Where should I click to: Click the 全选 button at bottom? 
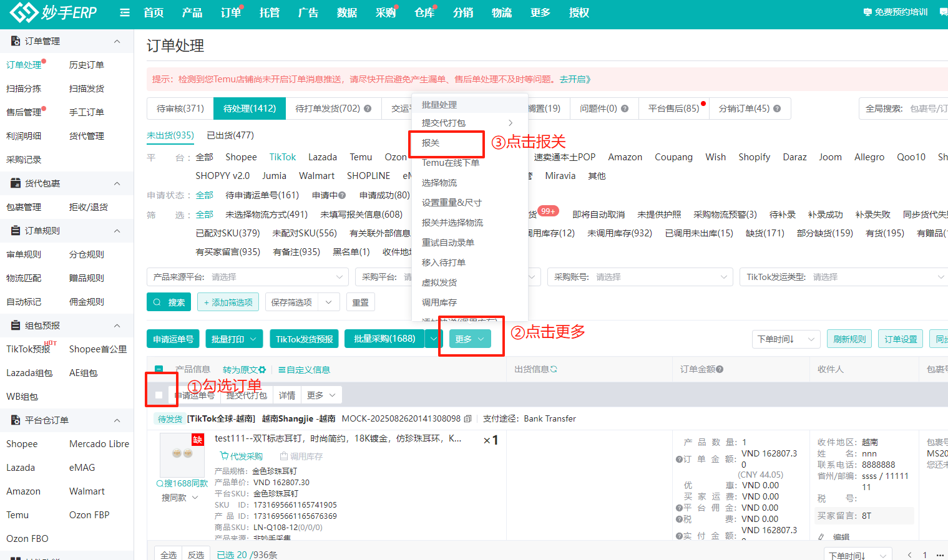[x=169, y=554]
